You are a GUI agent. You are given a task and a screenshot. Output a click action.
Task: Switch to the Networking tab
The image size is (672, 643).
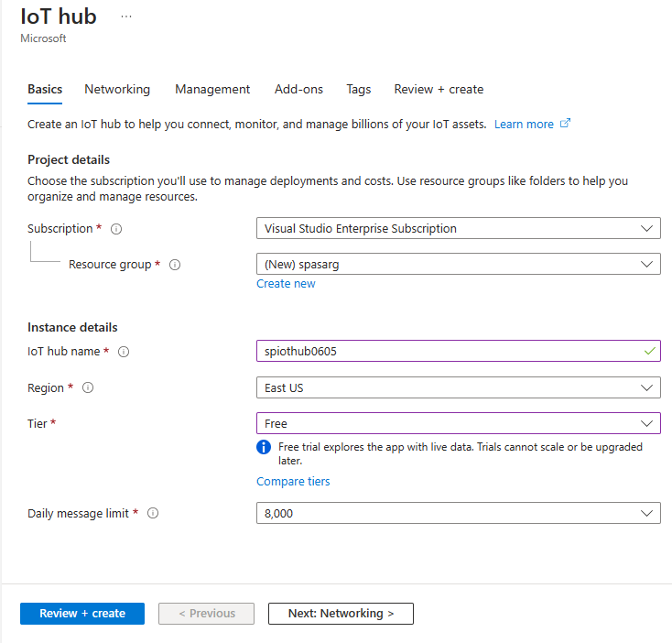pos(117,89)
